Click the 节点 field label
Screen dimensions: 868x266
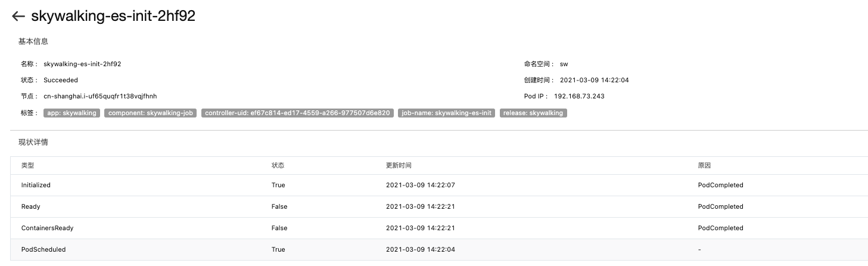[x=29, y=96]
